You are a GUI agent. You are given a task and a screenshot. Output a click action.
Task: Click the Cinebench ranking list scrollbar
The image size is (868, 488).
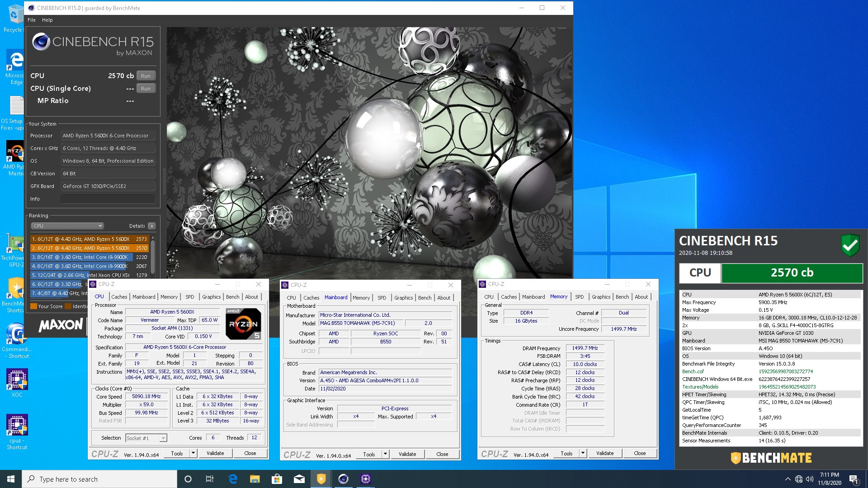coord(153,258)
